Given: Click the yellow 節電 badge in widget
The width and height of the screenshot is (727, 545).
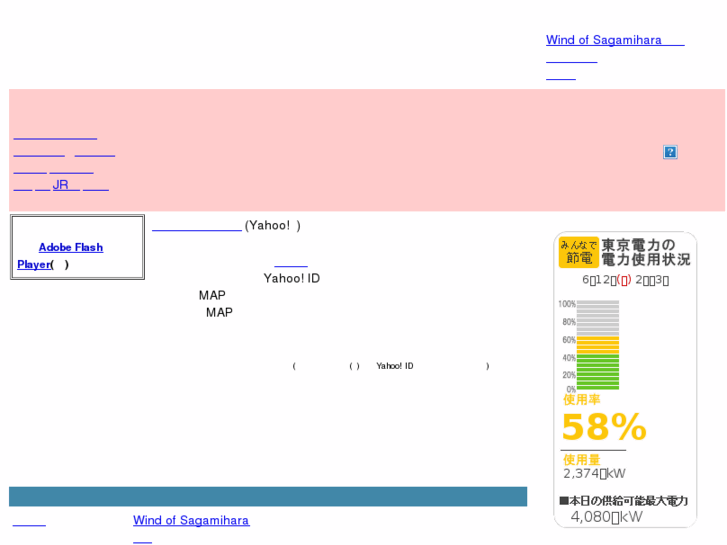Looking at the screenshot, I should click(578, 252).
